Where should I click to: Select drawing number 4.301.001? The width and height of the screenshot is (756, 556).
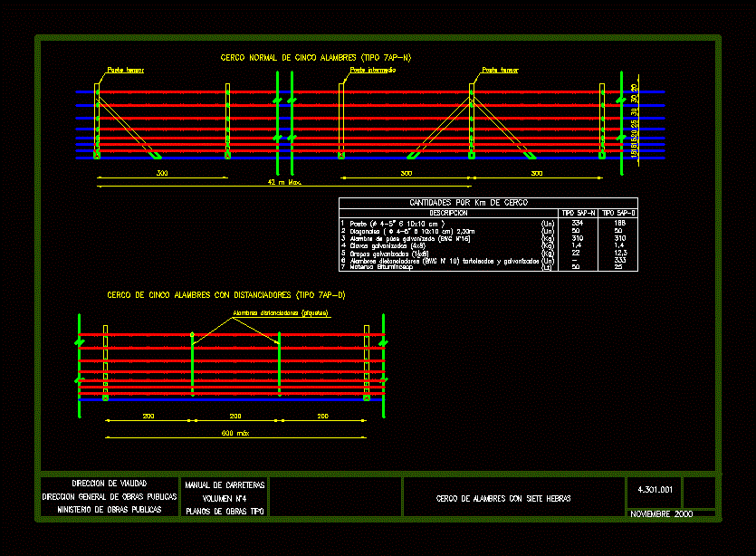(x=655, y=490)
